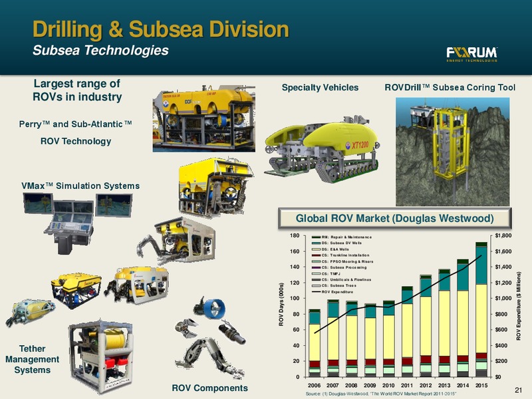The height and width of the screenshot is (399, 532).
Task: Click the 2011 year label on the chart axis
Action: 407,386
